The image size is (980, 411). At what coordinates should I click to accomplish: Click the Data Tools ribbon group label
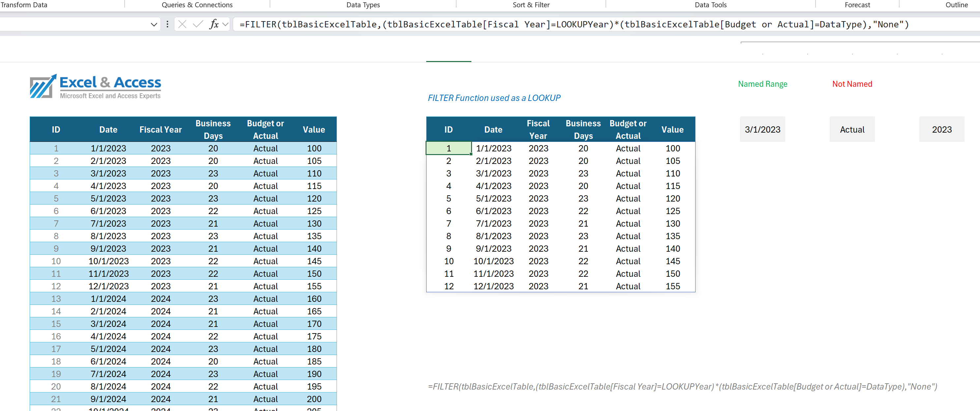coord(711,5)
